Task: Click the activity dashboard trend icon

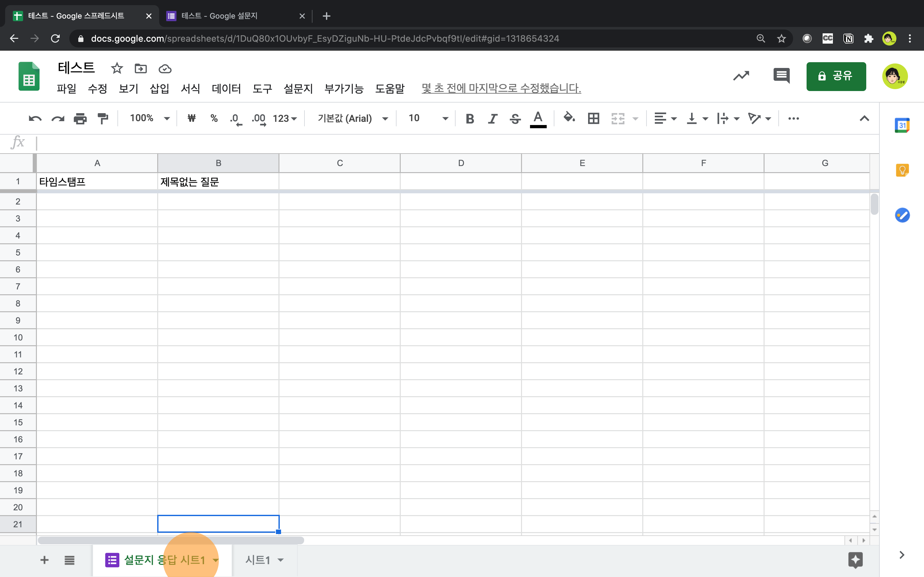Action: click(741, 76)
